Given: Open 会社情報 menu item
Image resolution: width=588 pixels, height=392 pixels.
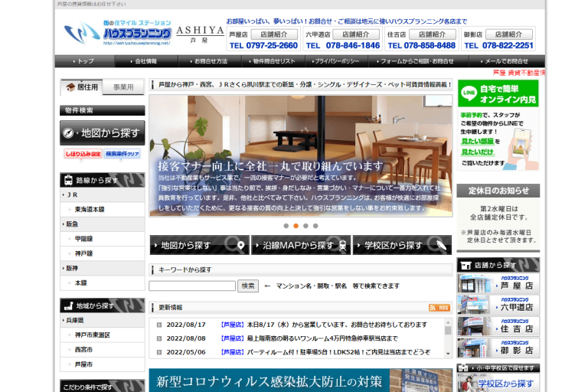Looking at the screenshot, I should tap(146, 61).
